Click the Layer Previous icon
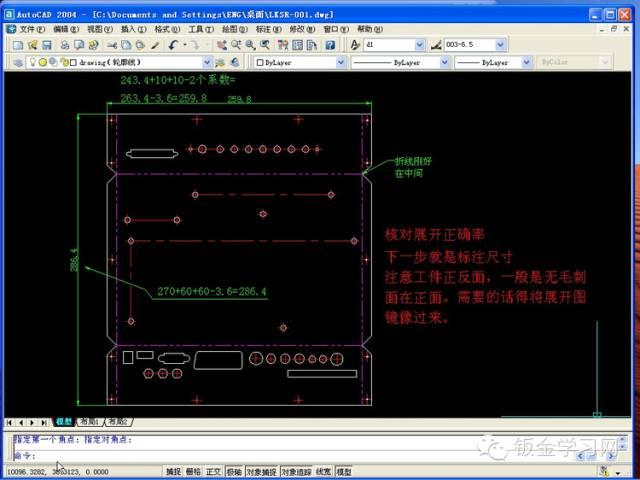Image resolution: width=640 pixels, height=480 pixels. click(235, 63)
